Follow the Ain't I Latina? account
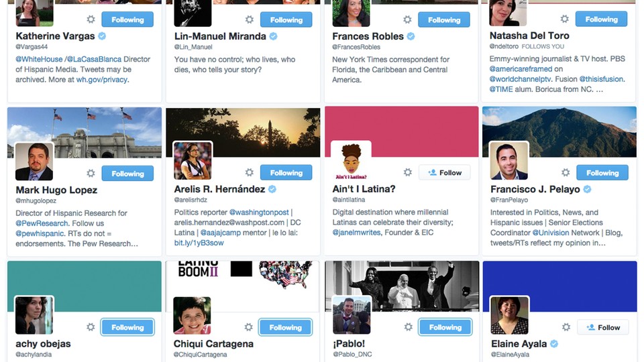The width and height of the screenshot is (644, 362). [x=445, y=173]
